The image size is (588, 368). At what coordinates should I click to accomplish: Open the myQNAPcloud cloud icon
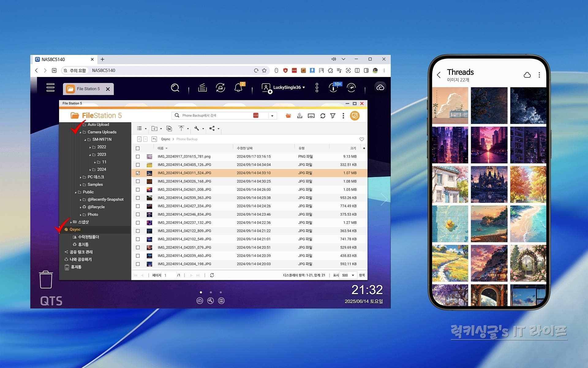tap(380, 88)
